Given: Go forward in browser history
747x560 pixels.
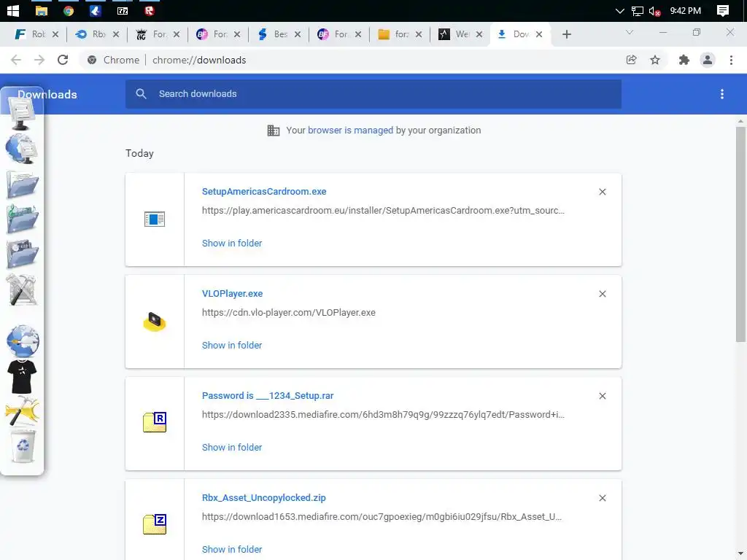Looking at the screenshot, I should [39, 60].
